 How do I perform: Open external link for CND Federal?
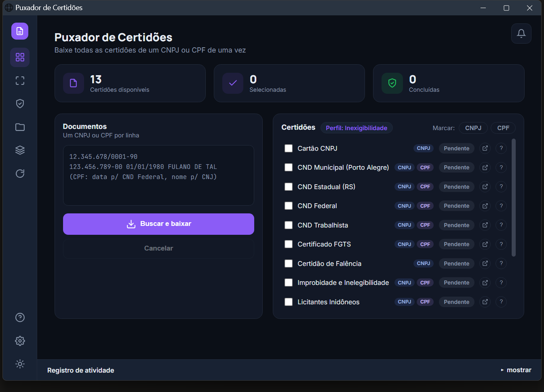tap(485, 206)
